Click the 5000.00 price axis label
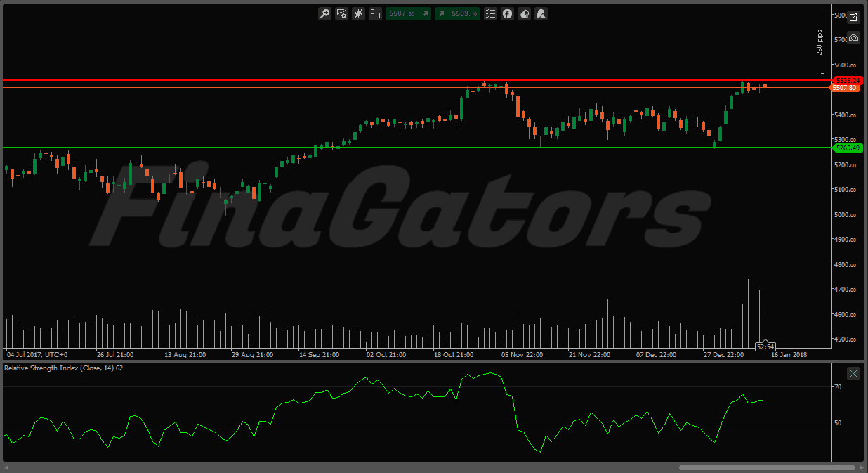The height and width of the screenshot is (473, 868). pos(843,214)
